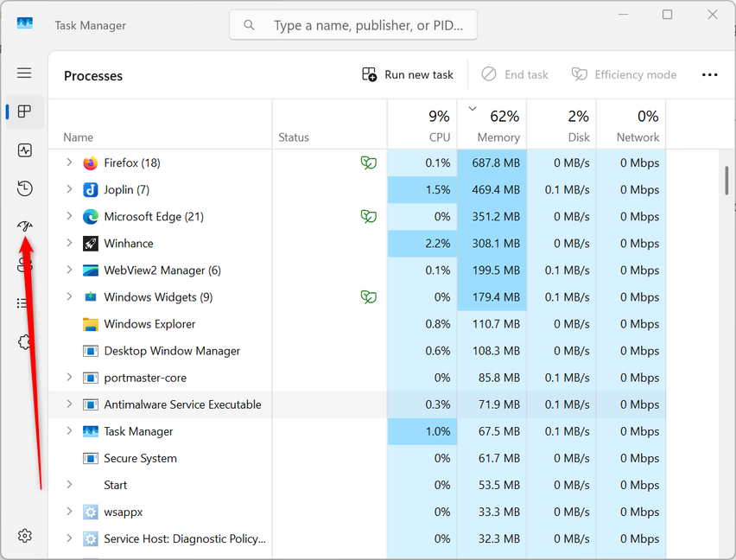The height and width of the screenshot is (560, 736).
Task: Click the Windows Widgets process icon
Action: coord(90,297)
